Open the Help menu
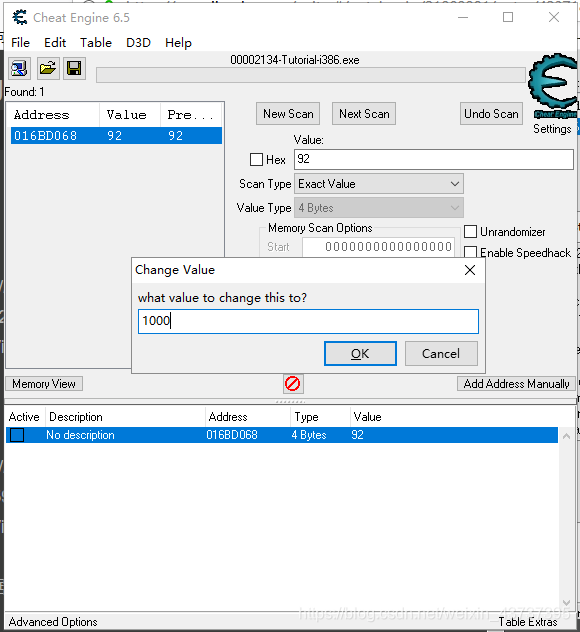This screenshot has width=580, height=632. [178, 43]
